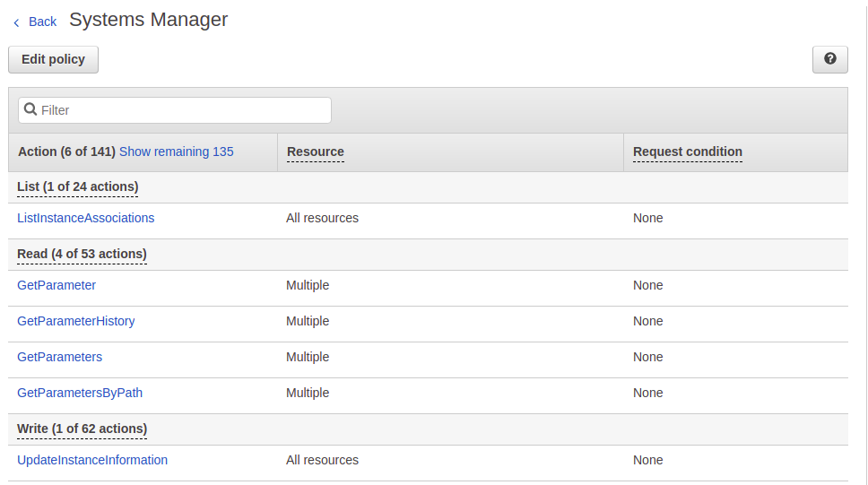The width and height of the screenshot is (868, 485).
Task: Open the GetParametersByPath action link
Action: pos(80,393)
